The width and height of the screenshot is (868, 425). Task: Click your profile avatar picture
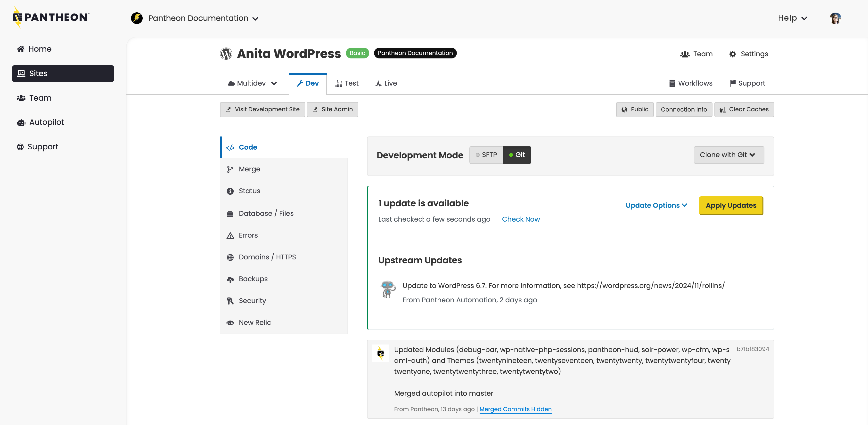tap(835, 18)
